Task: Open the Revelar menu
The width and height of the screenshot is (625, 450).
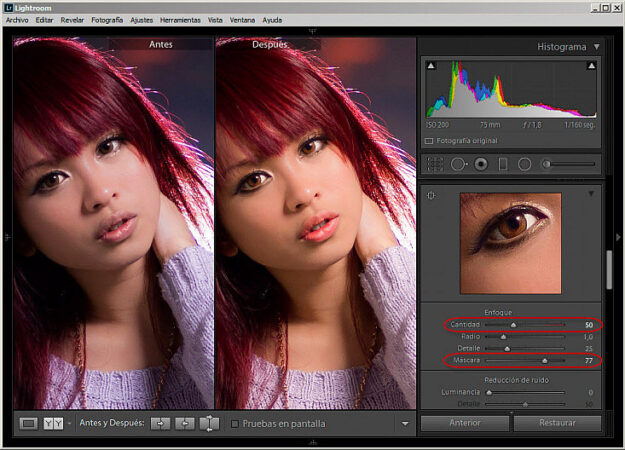Action: pos(72,20)
